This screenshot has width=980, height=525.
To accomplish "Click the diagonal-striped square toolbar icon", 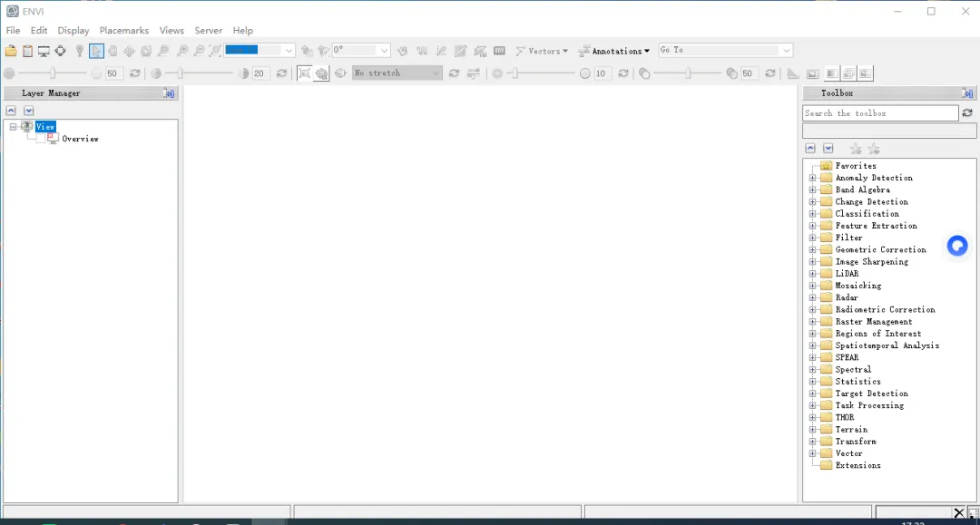I will click(x=461, y=51).
